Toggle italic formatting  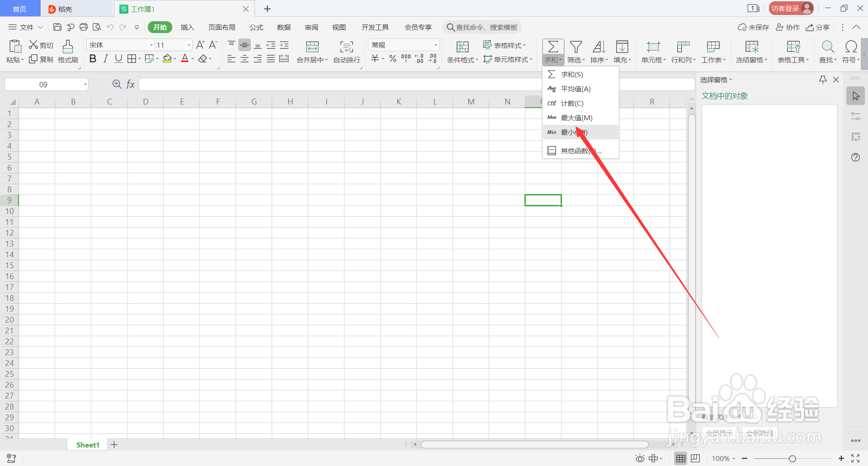105,58
